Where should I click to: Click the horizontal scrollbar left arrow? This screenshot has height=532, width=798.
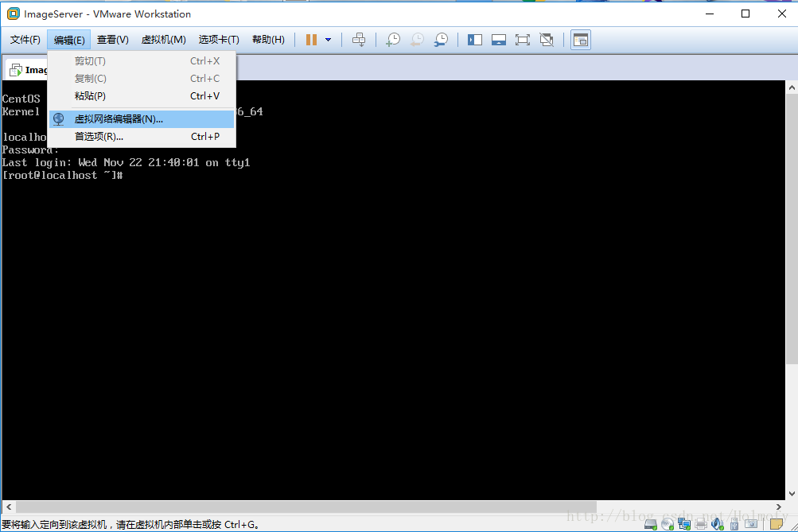point(9,507)
